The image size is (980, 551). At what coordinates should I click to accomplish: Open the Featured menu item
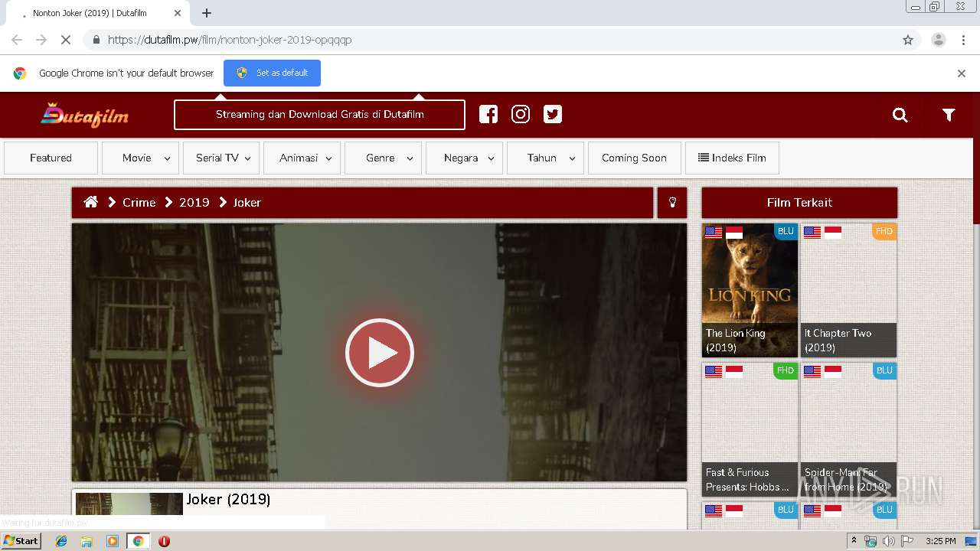click(x=51, y=158)
